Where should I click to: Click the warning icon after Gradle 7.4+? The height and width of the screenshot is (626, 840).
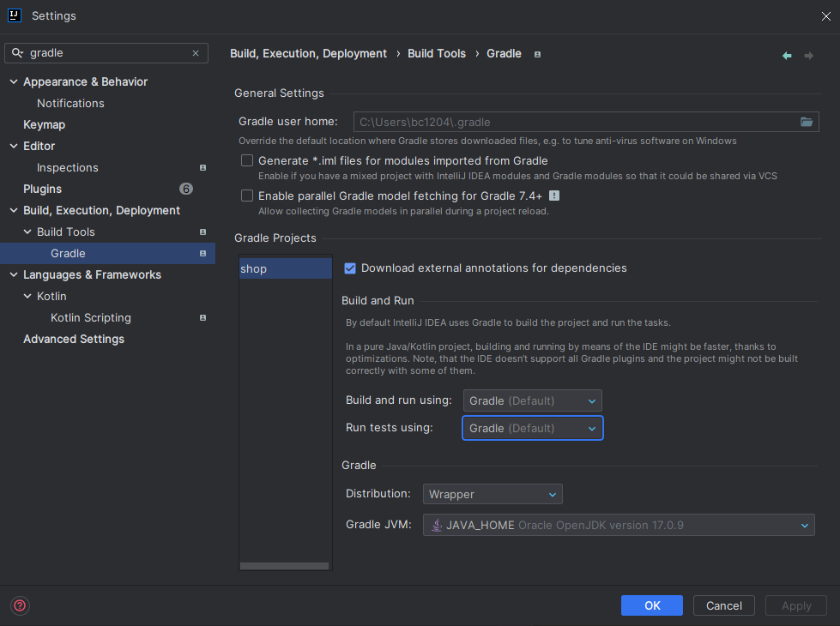[x=554, y=196]
